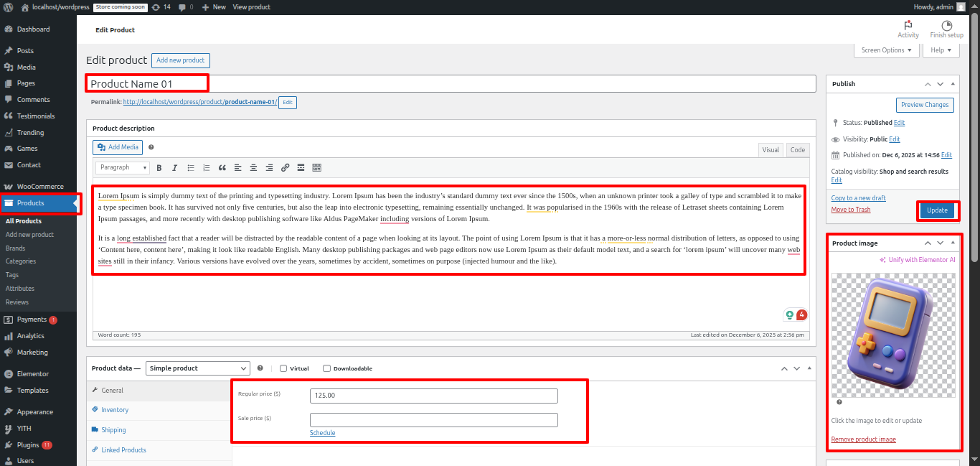This screenshot has height=466, width=980.
Task: Open the Inventory product data tab
Action: click(x=115, y=410)
